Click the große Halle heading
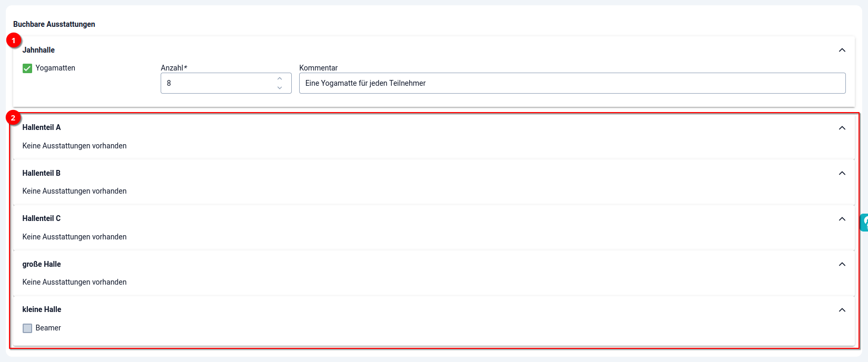 pos(42,264)
